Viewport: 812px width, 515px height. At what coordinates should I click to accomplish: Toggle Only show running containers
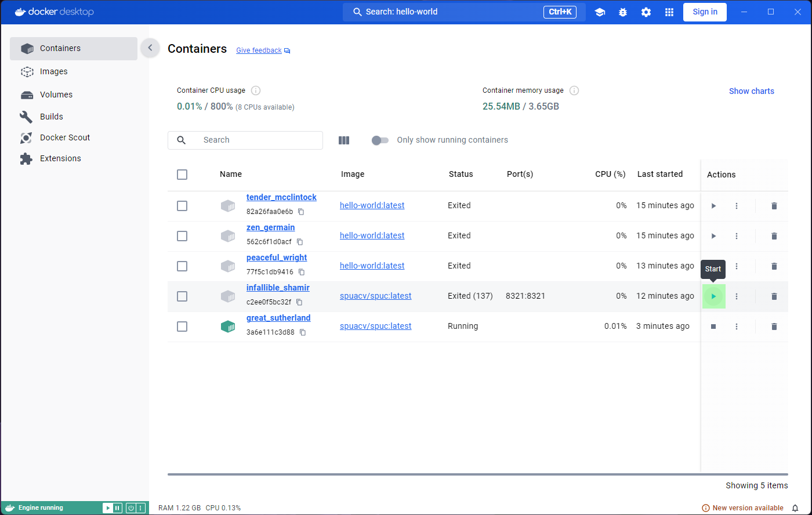[x=380, y=140]
